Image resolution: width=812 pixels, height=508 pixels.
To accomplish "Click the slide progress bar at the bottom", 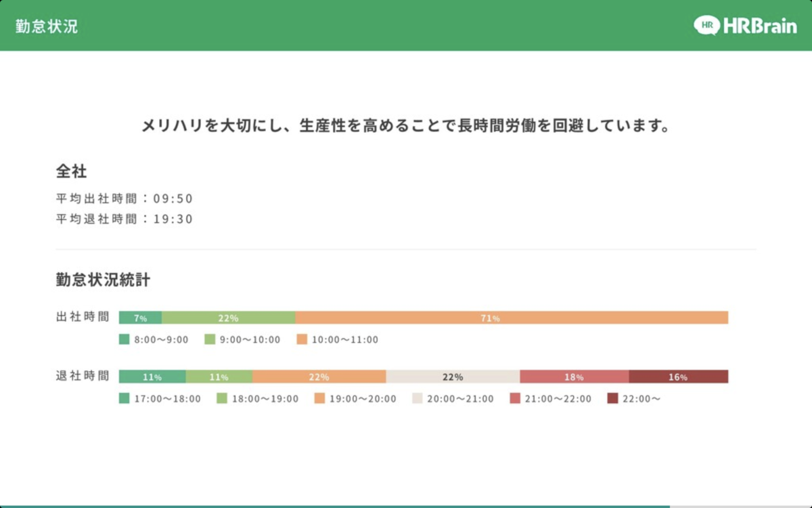I will pyautogui.click(x=406, y=506).
